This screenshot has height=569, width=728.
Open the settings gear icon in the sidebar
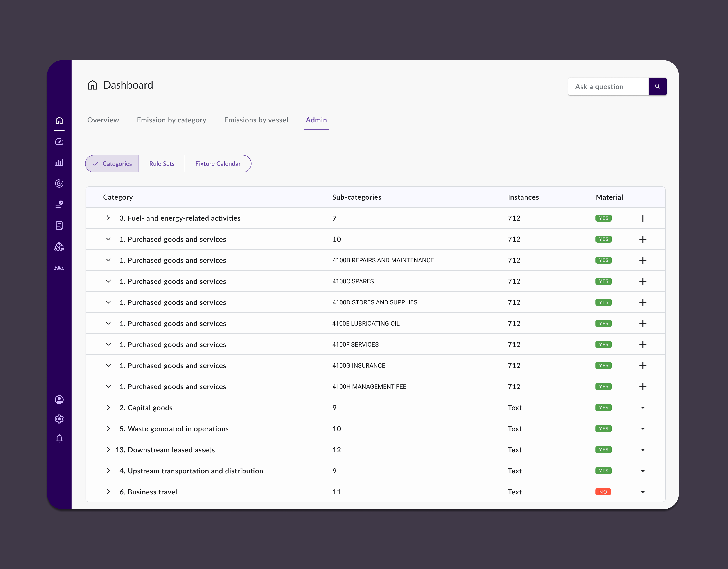59,419
